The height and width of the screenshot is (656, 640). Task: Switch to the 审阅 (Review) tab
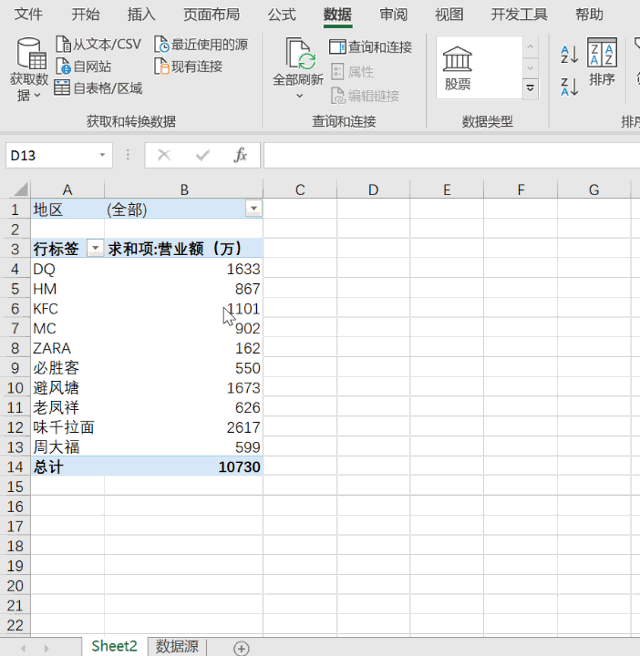tap(394, 14)
